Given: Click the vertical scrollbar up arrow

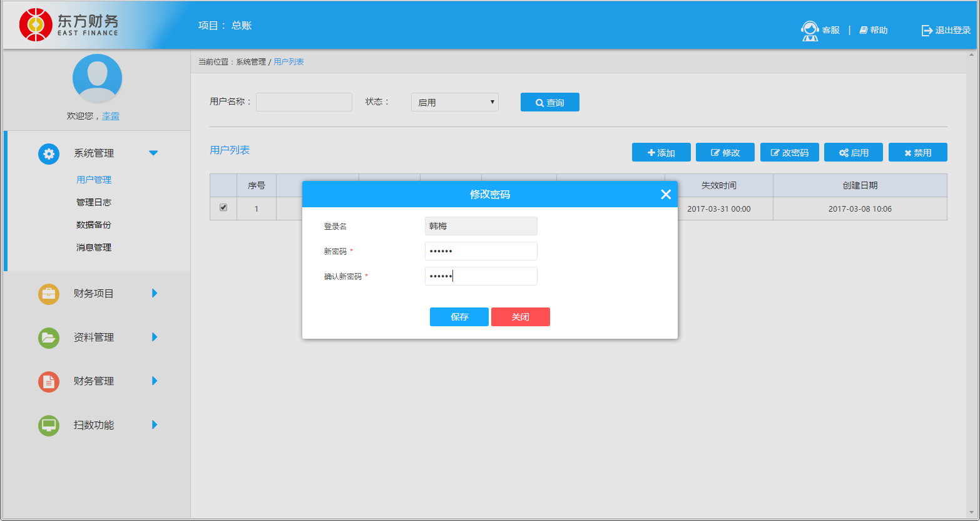Looking at the screenshot, I should click(972, 55).
